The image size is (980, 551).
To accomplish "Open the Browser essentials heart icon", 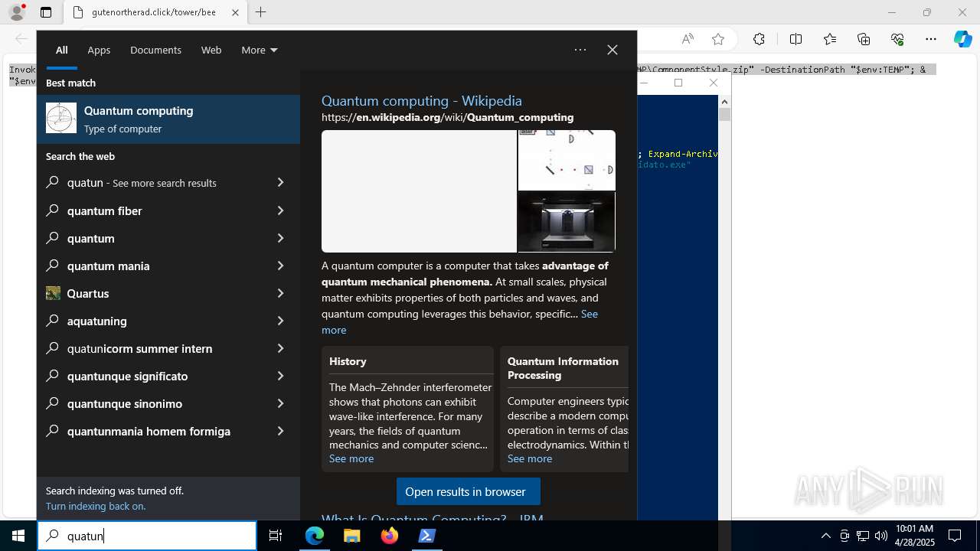I will 897,39.
